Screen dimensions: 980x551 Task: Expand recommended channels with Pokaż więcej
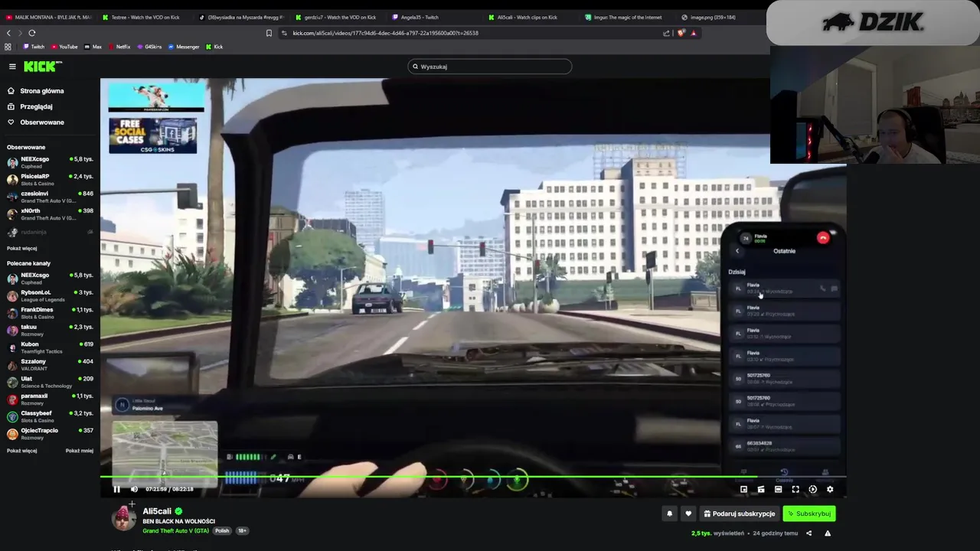21,451
